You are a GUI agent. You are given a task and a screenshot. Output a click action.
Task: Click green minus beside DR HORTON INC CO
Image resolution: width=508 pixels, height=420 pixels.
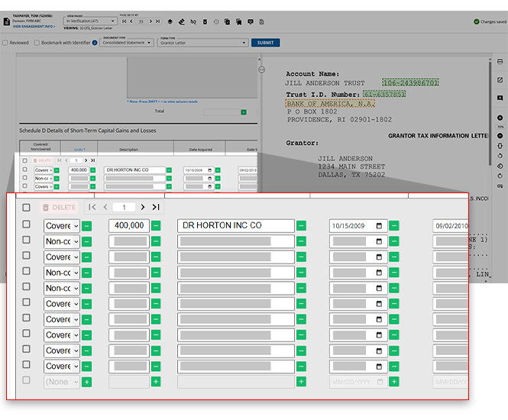(301, 225)
